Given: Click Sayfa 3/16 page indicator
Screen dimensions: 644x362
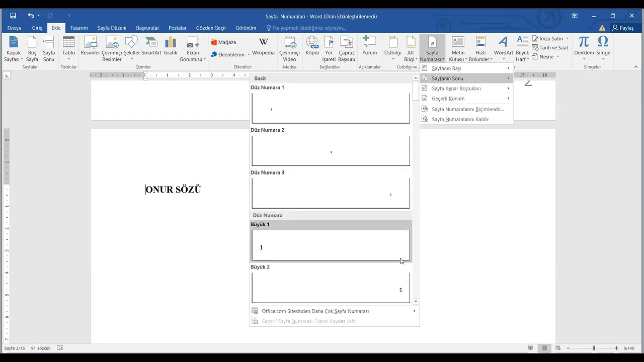Looking at the screenshot, I should click(x=15, y=348).
